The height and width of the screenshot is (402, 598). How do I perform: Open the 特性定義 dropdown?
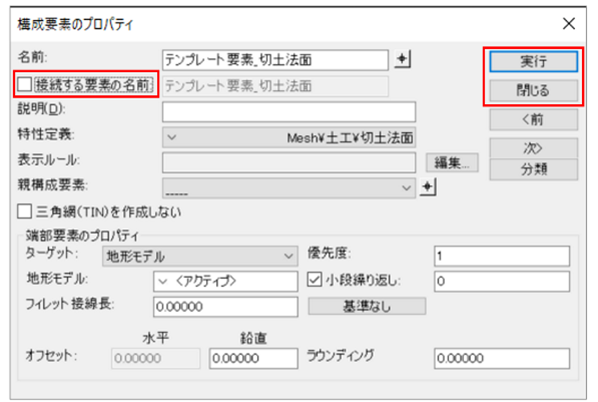pyautogui.click(x=289, y=137)
